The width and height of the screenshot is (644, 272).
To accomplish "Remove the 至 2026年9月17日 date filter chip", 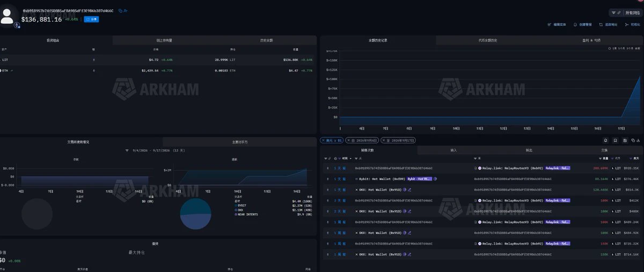I will (x=383, y=140).
